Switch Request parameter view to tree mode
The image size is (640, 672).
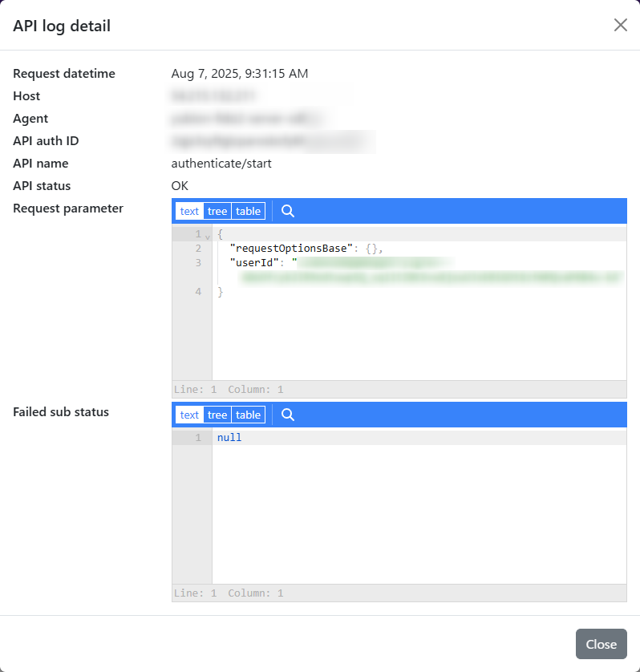coord(217,211)
